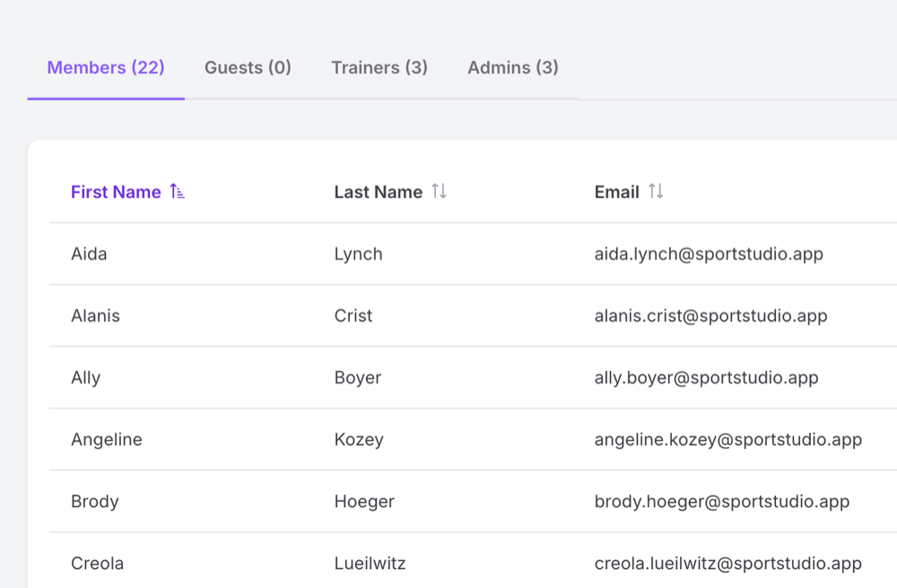Switch to the Trainers (3) tab
Image resolution: width=897 pixels, height=588 pixels.
pyautogui.click(x=379, y=67)
